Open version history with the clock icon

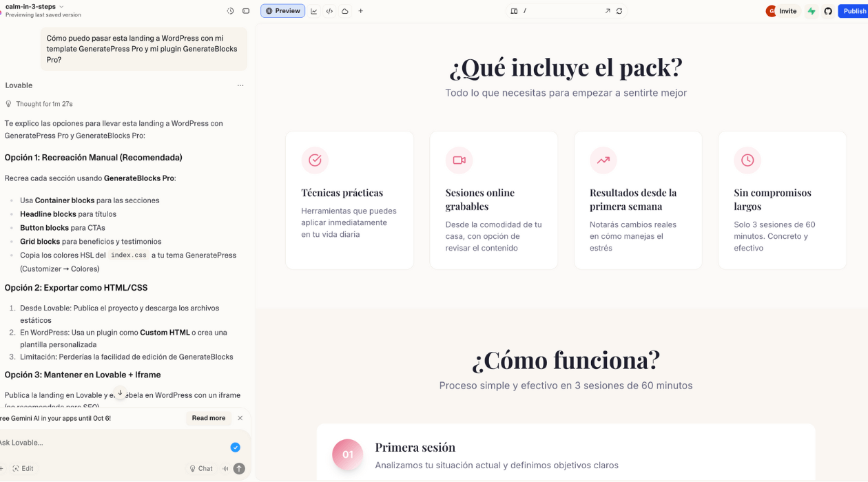231,10
